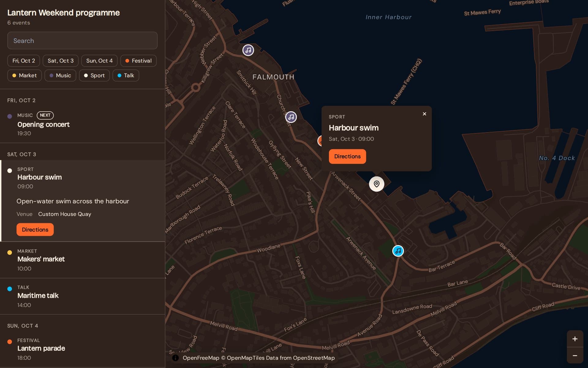Viewport: 588px width, 368px height.
Task: Click the FALMOUTH map label
Action: point(273,77)
